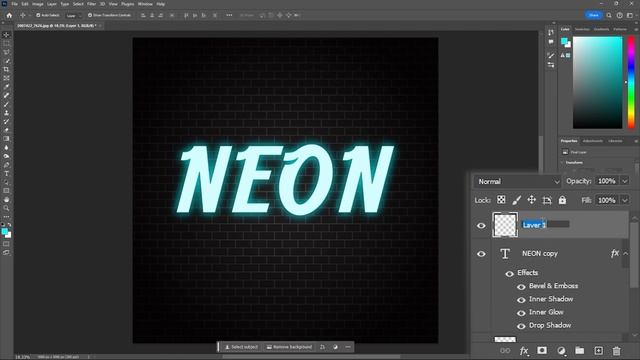Select the Crop tool
The image size is (640, 360).
(x=6, y=69)
